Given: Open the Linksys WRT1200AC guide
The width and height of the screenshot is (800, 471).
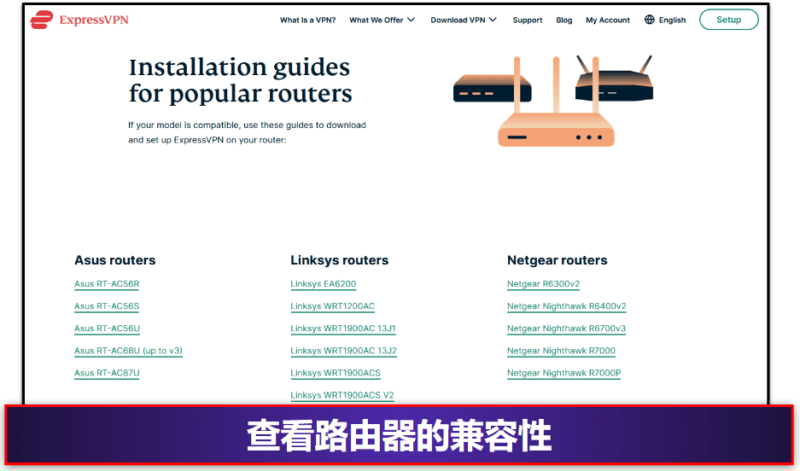Looking at the screenshot, I should 333,307.
